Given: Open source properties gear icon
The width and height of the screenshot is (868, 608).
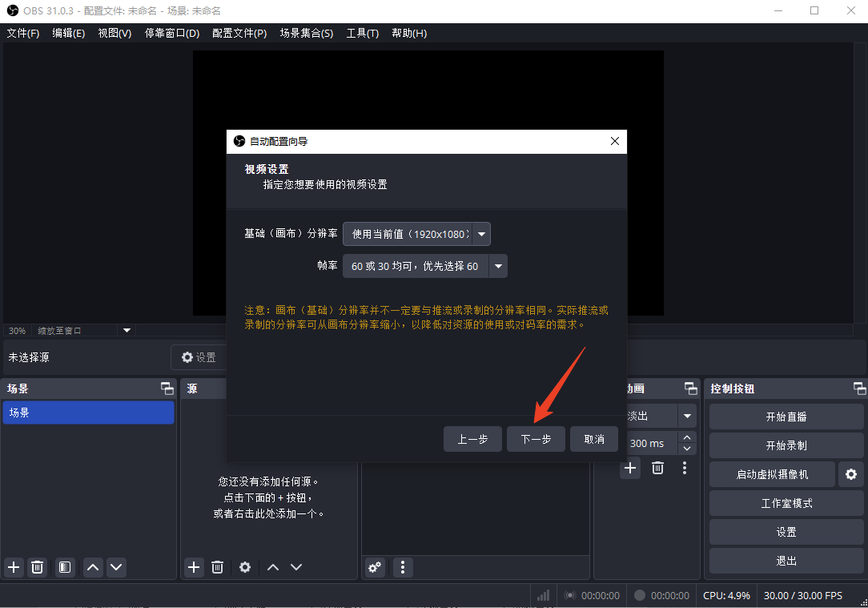Looking at the screenshot, I should [244, 567].
